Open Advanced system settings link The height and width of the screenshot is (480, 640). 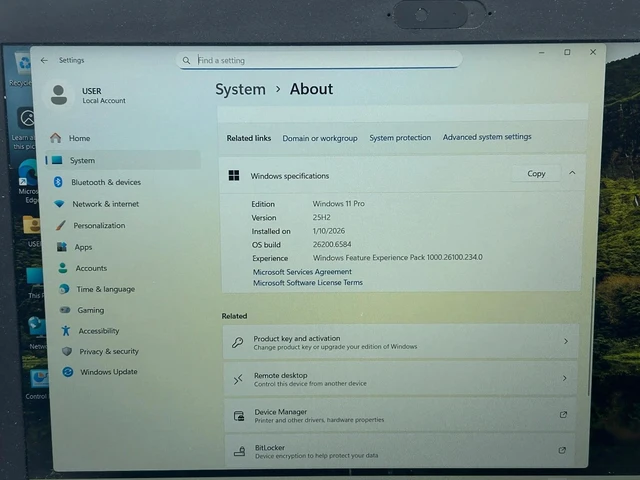(x=487, y=137)
